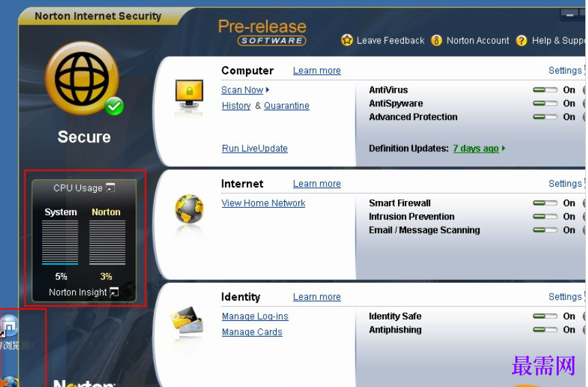Click the 7 days ago updates link
The image size is (588, 387).
coord(476,149)
